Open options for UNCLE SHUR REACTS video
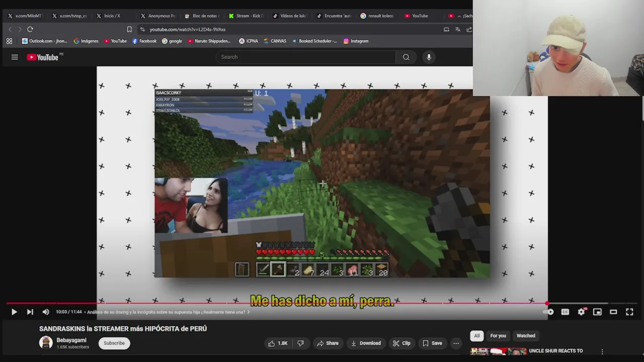 tap(602, 352)
